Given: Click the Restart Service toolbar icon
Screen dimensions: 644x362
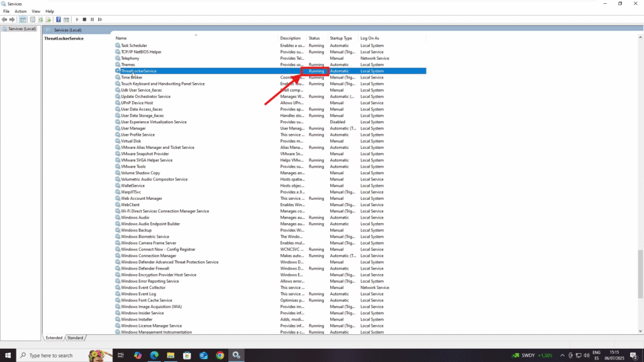Looking at the screenshot, I should tap(100, 19).
